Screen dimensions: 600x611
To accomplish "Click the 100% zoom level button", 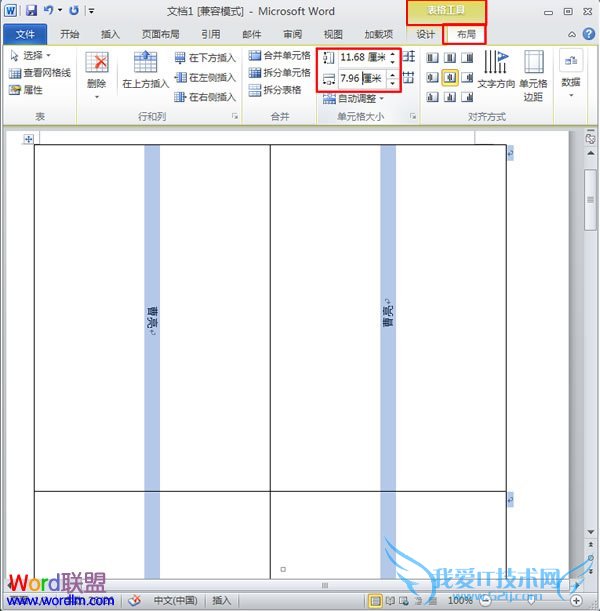I will pyautogui.click(x=460, y=600).
